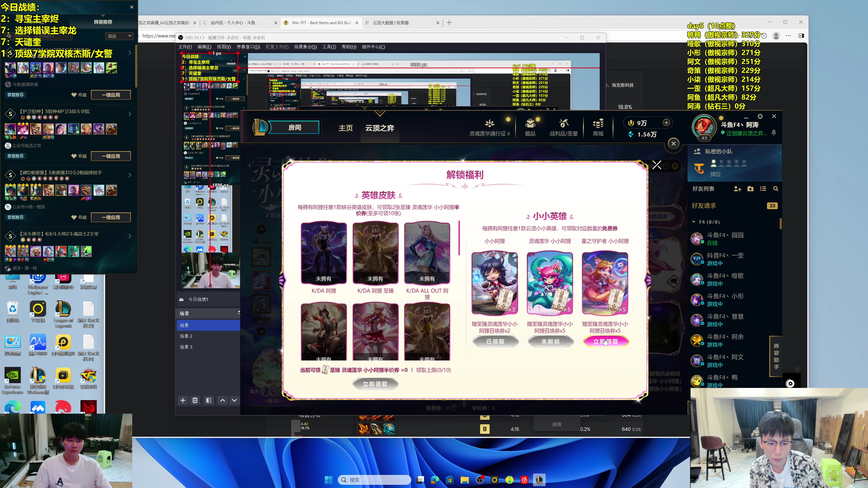This screenshot has height=488, width=868.
Task: Favorite the 顶级7学院 lineup with 收藏
Action: [x=79, y=95]
